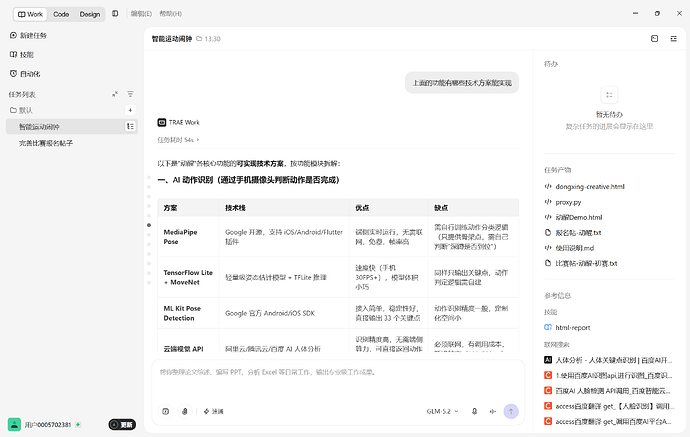Click the circular mode icon left of the paperclip
This screenshot has height=437, width=690.
pos(165,411)
